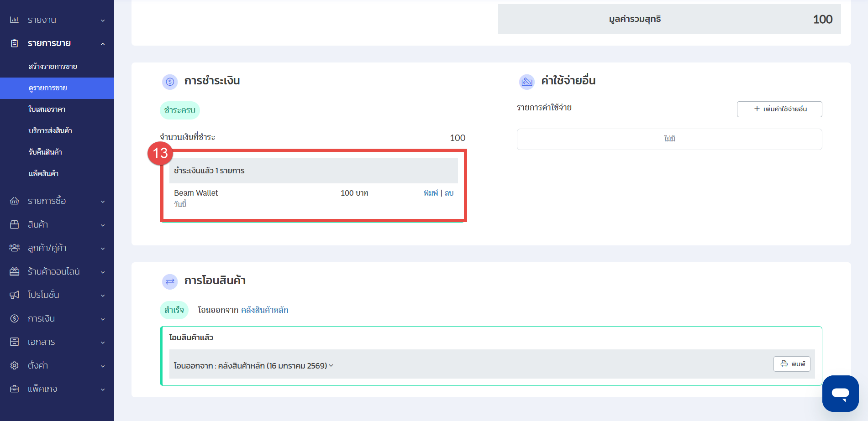Click พิมพ์ button in transfer section
This screenshot has height=421, width=868.
pos(792,364)
